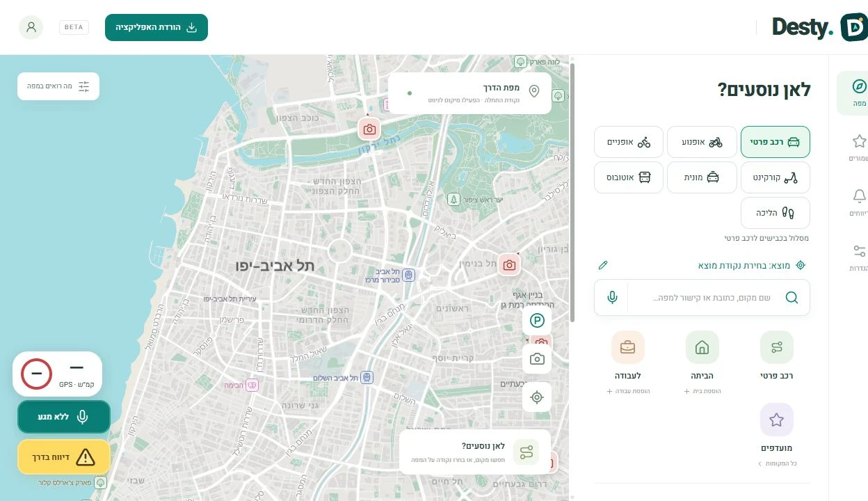Click the הורדת האפליקציה download button
Screen dimensions: 868x501
156,27
